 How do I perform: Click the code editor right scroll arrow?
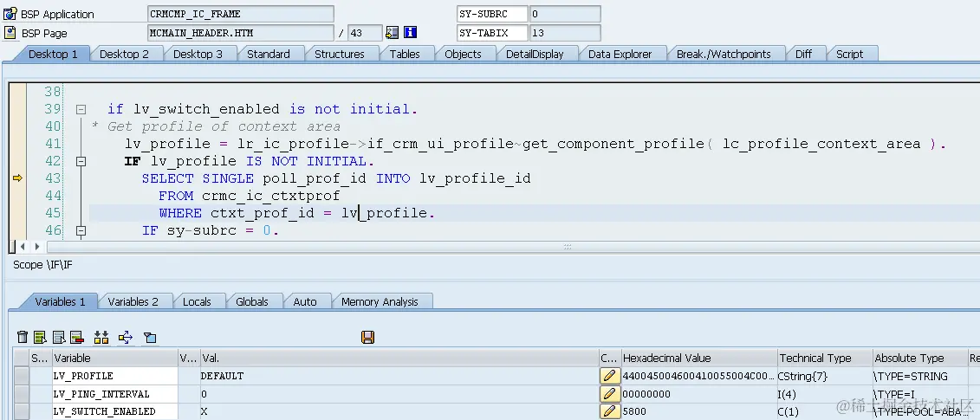(37, 246)
